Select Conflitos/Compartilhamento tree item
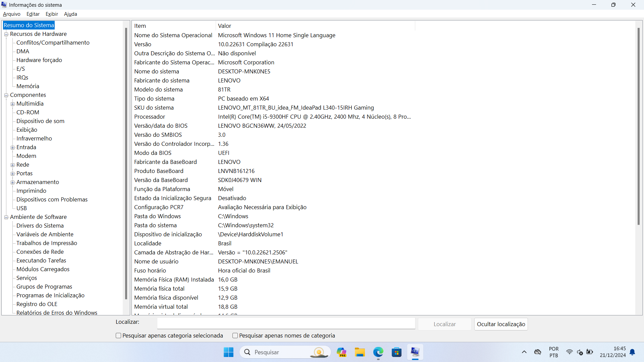 click(x=53, y=43)
